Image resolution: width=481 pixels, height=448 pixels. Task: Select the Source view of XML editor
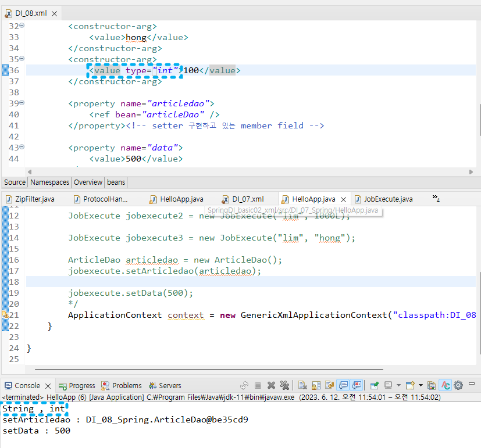pyautogui.click(x=15, y=182)
